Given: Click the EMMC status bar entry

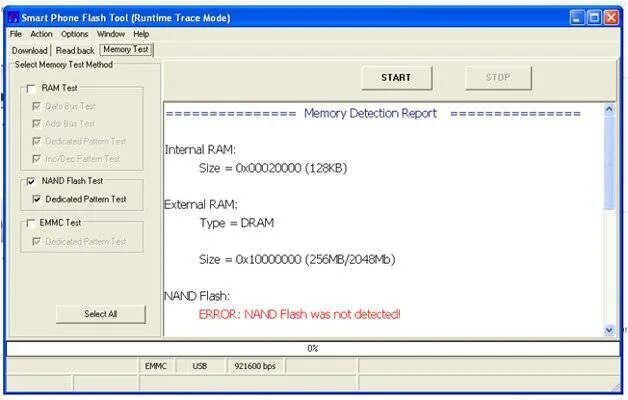Looking at the screenshot, I should [156, 366].
